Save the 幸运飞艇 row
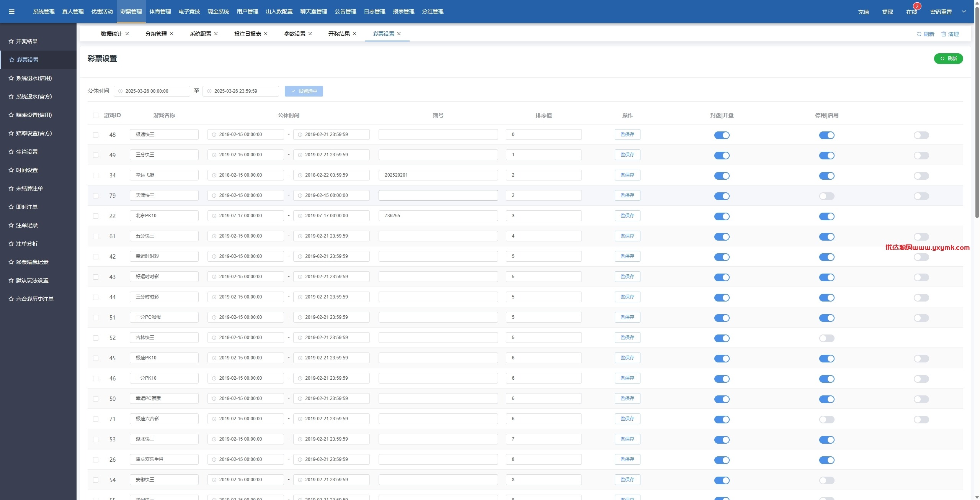The image size is (980, 500). click(627, 175)
